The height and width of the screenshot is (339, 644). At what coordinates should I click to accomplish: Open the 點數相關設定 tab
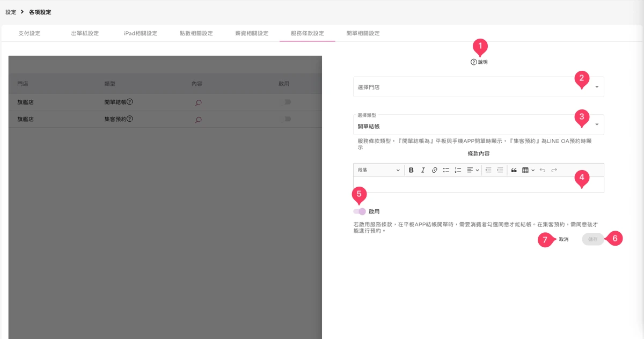[196, 33]
